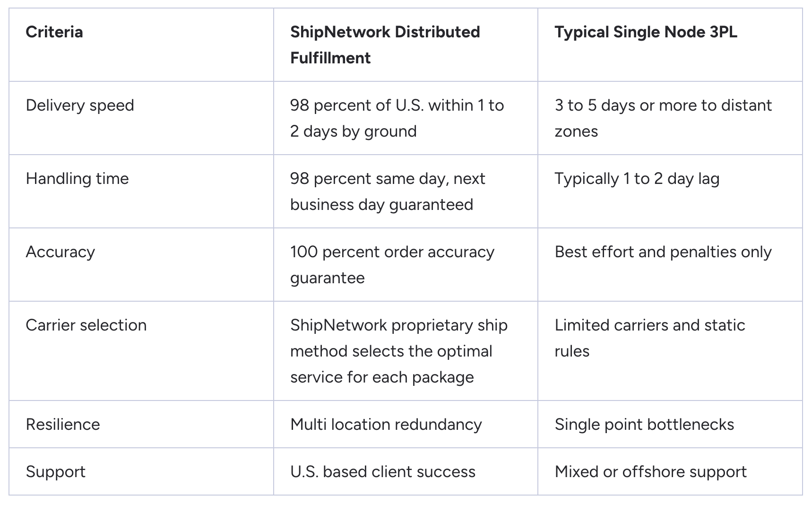Select the U.S. based client success cell
The image size is (812, 505).
(382, 472)
